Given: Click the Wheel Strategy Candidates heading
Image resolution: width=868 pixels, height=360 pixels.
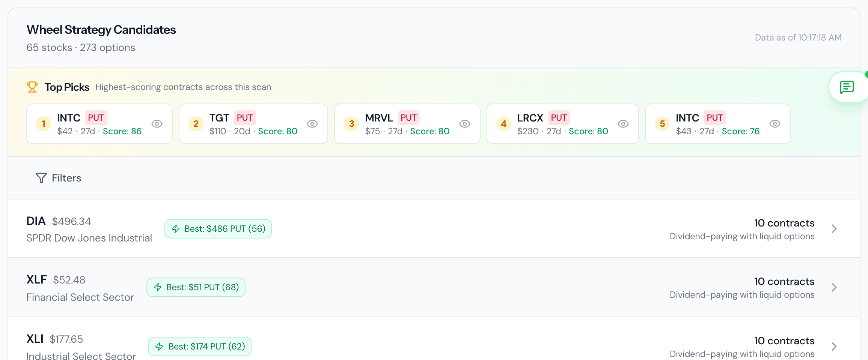Looking at the screenshot, I should tap(101, 30).
